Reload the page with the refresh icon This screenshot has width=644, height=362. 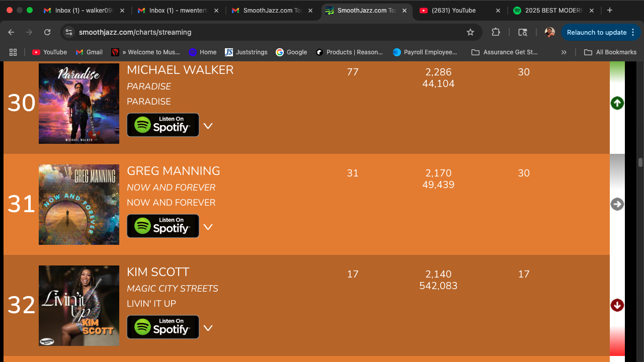[x=47, y=32]
